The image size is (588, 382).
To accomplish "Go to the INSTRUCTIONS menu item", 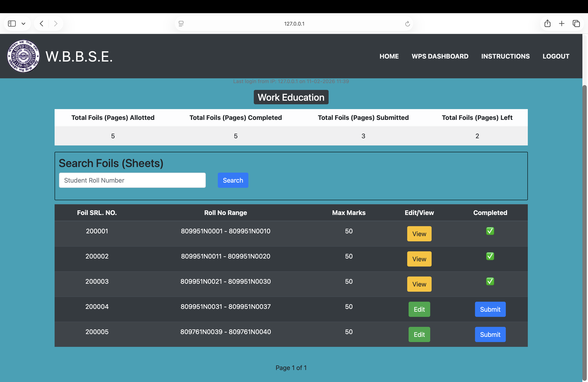I will [x=505, y=56].
